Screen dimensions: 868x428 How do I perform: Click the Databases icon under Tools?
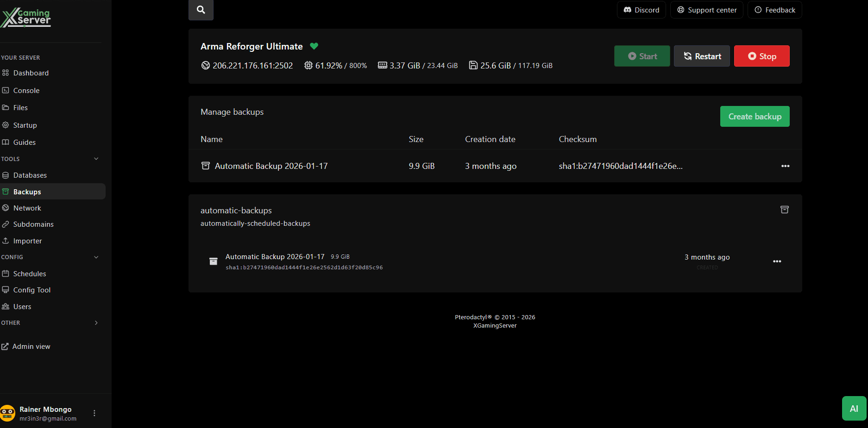(6, 175)
